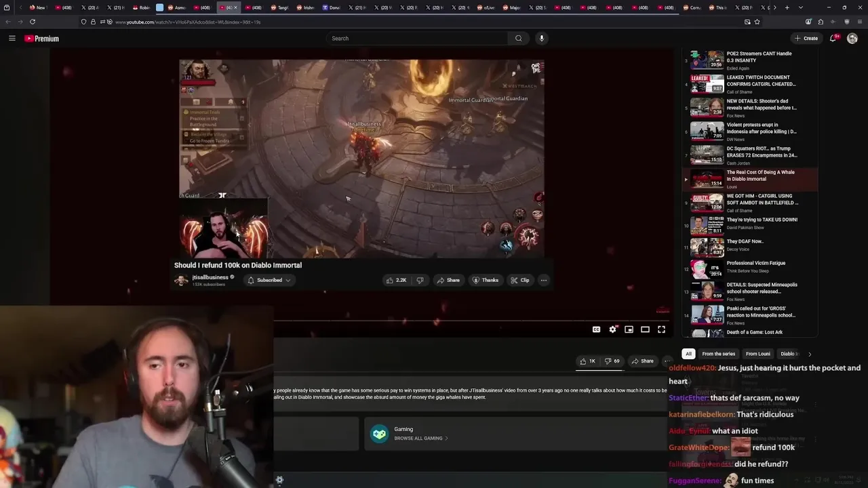
Task: Click into the YouTube search field
Action: tap(417, 39)
